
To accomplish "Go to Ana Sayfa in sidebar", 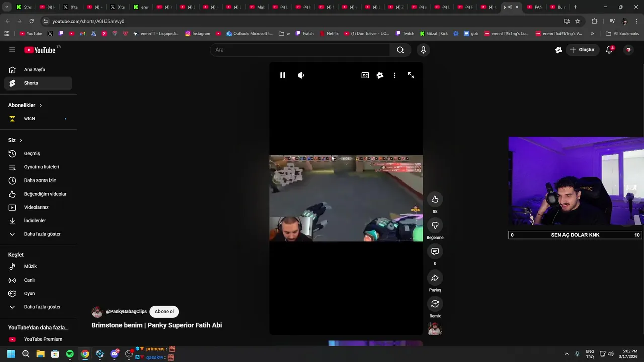I will 38,70.
